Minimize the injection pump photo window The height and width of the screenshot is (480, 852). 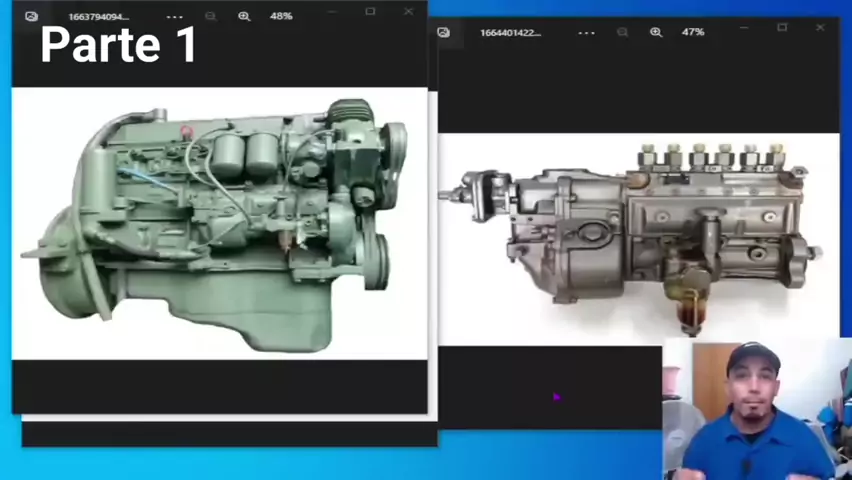click(744, 27)
